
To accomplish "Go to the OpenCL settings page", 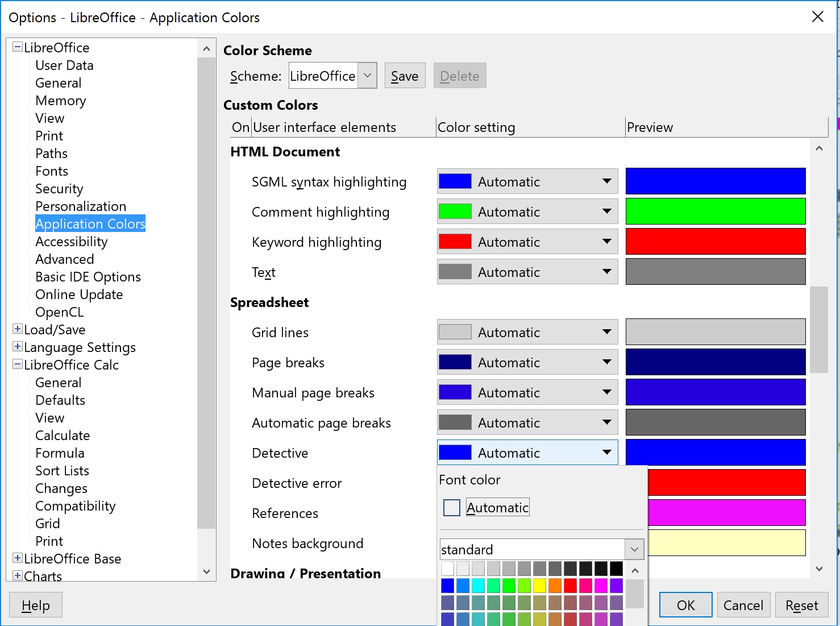I will (59, 312).
